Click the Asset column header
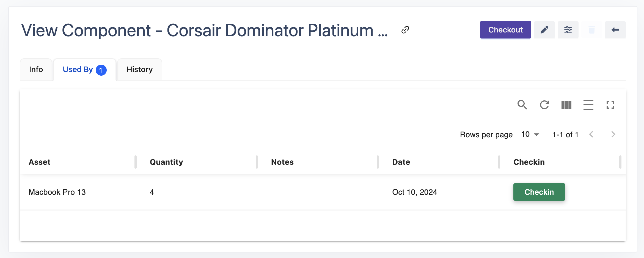Viewport: 644px width, 258px height. (40, 162)
